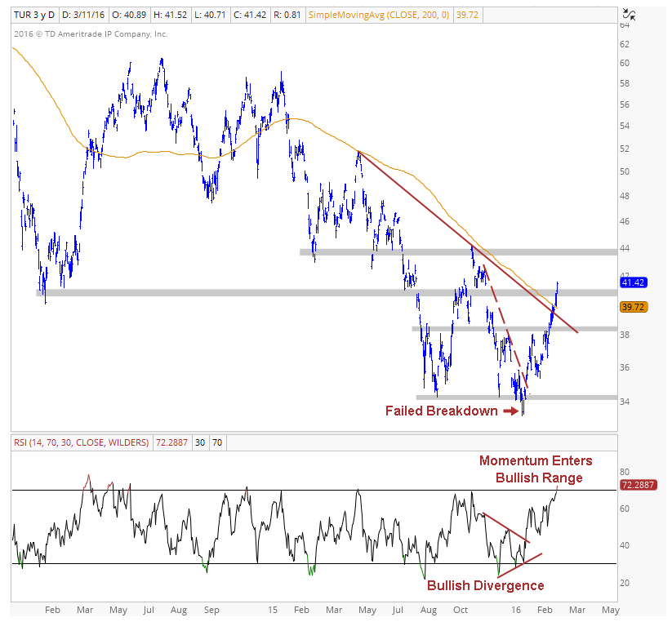This screenshot has height=622, width=672.
Task: Click the high price H: 41.52
Action: 170,15
